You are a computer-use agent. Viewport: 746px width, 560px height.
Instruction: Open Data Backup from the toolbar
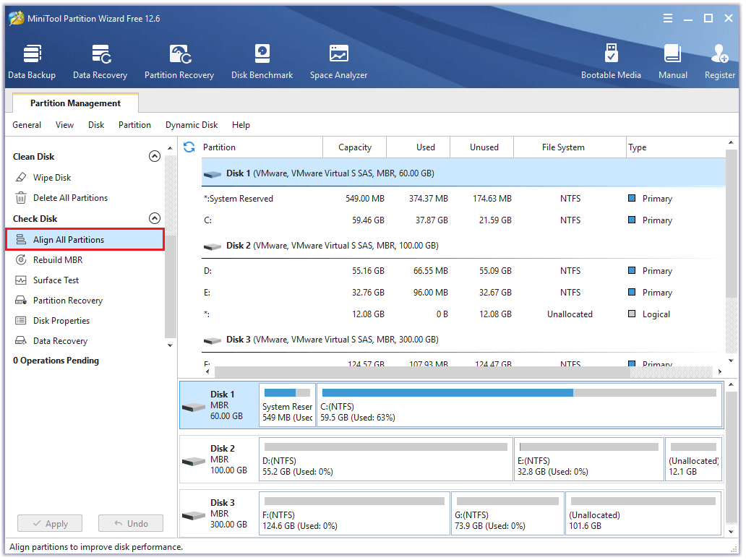coord(32,62)
